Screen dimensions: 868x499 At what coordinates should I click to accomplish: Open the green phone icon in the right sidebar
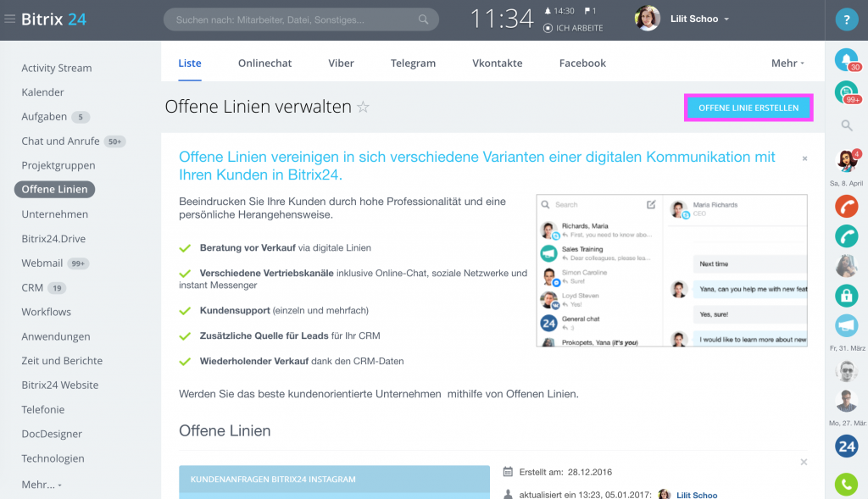pyautogui.click(x=847, y=485)
